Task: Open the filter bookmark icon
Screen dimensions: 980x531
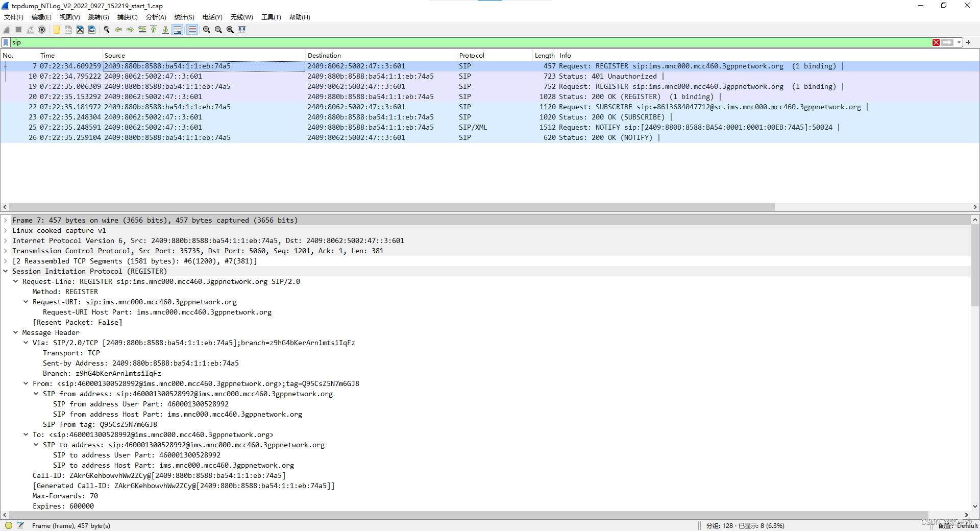Action: 6,42
